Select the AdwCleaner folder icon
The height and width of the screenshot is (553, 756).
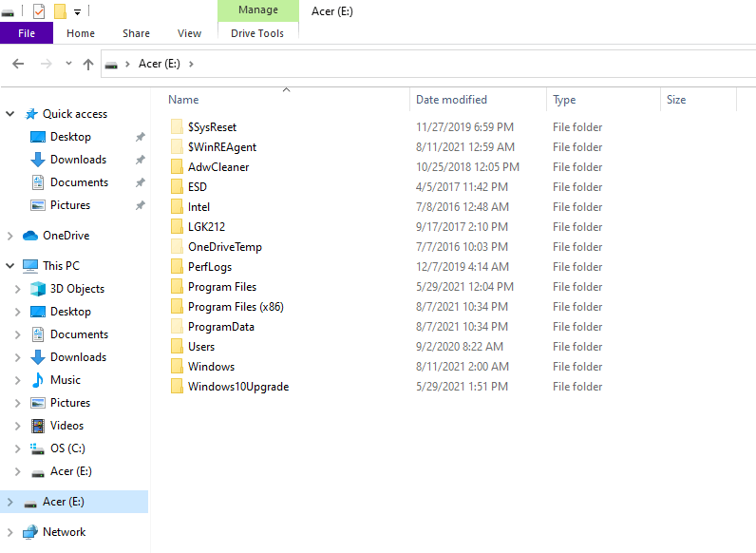[177, 166]
